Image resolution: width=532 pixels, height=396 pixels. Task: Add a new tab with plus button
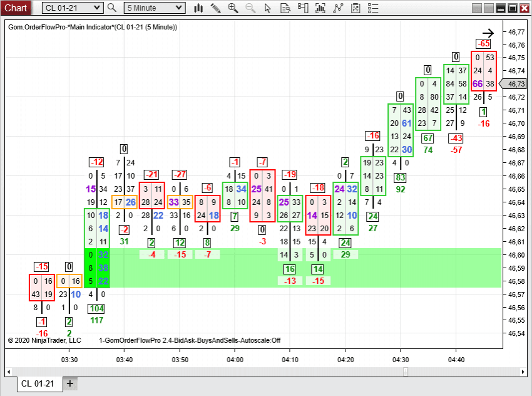click(x=69, y=383)
